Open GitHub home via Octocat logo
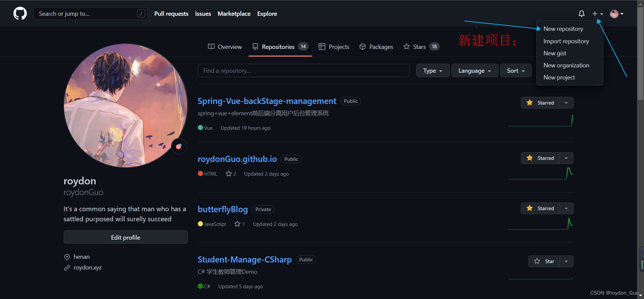Viewport: 644px width, 299px height. pos(20,14)
